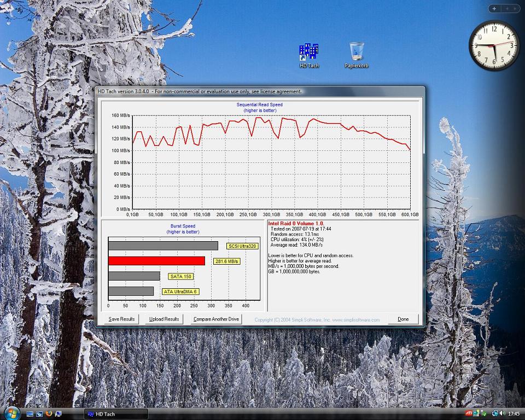
Task: Click the gray SCSI Ultra320 bar
Action: (163, 246)
